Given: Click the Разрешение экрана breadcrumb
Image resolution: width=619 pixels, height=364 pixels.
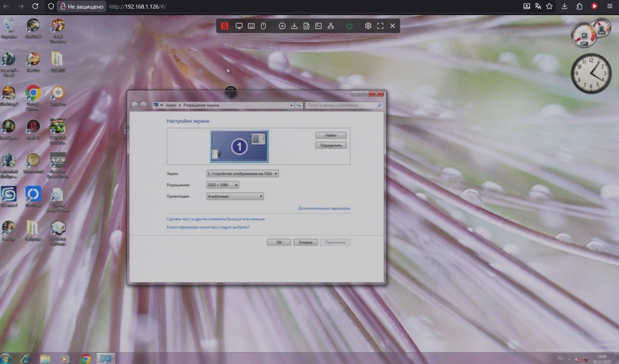Looking at the screenshot, I should (x=201, y=105).
